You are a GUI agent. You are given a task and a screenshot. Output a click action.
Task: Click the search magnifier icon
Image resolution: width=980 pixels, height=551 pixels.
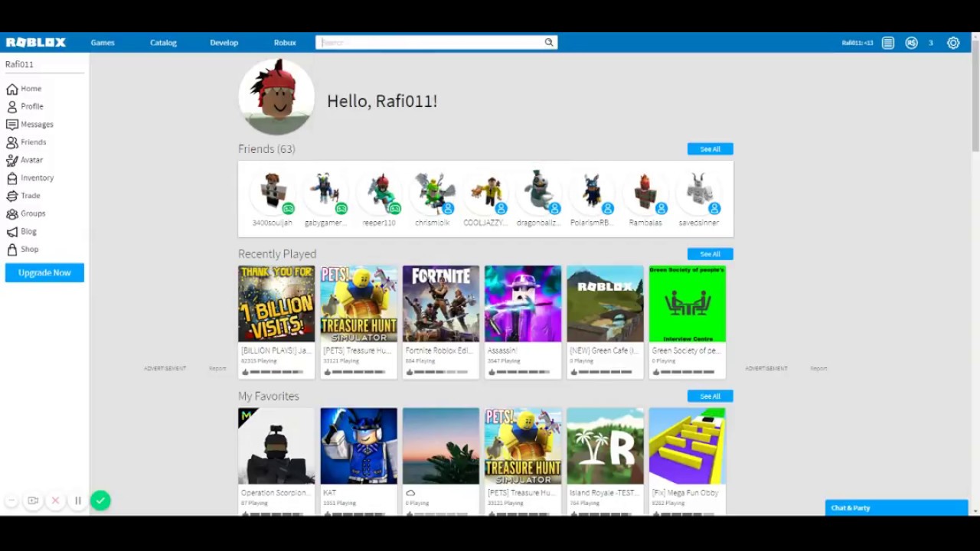(549, 43)
